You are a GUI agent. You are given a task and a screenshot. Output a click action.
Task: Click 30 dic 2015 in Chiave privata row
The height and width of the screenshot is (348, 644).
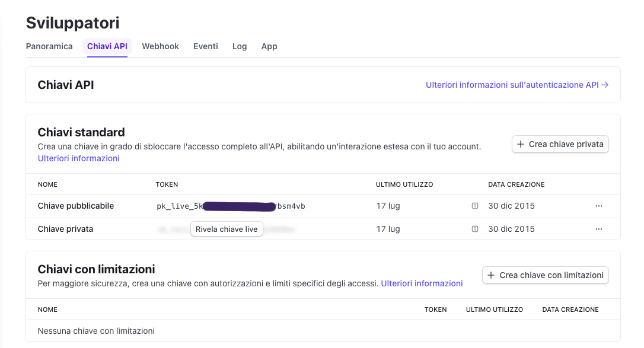[511, 229]
